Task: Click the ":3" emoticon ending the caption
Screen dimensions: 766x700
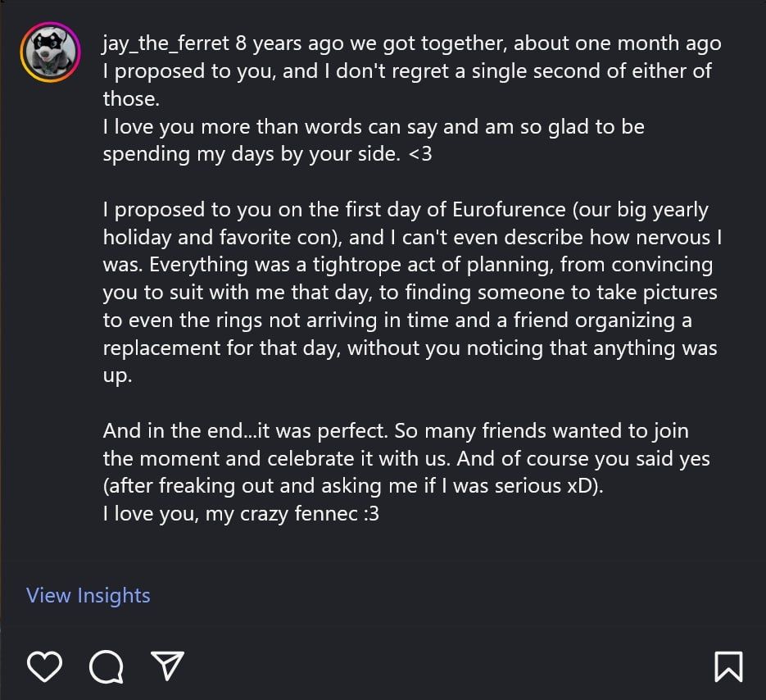Action: point(369,514)
